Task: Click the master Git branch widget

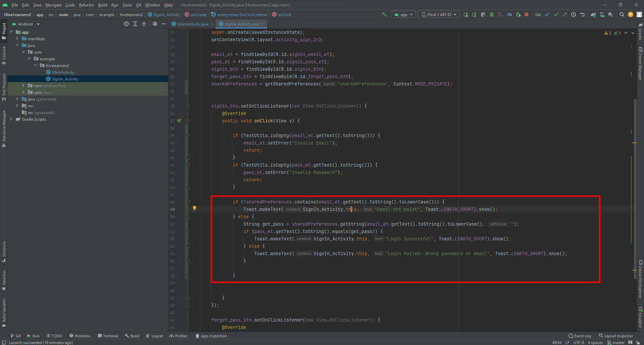Action: click(615, 342)
